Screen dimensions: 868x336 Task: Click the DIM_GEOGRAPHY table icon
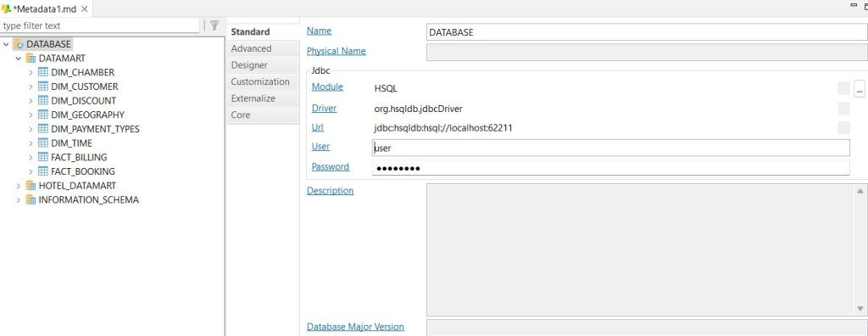[x=43, y=115]
